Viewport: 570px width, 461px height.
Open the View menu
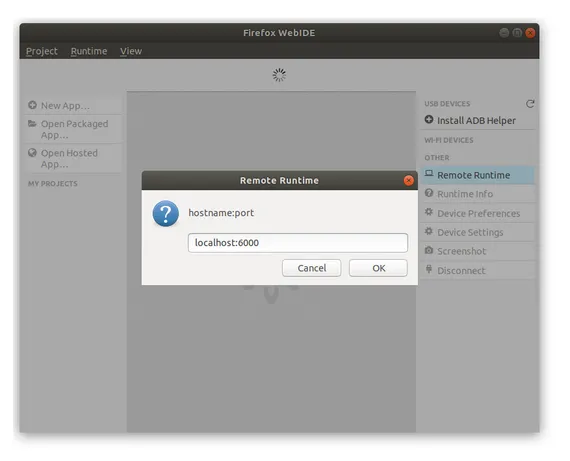pyautogui.click(x=131, y=51)
